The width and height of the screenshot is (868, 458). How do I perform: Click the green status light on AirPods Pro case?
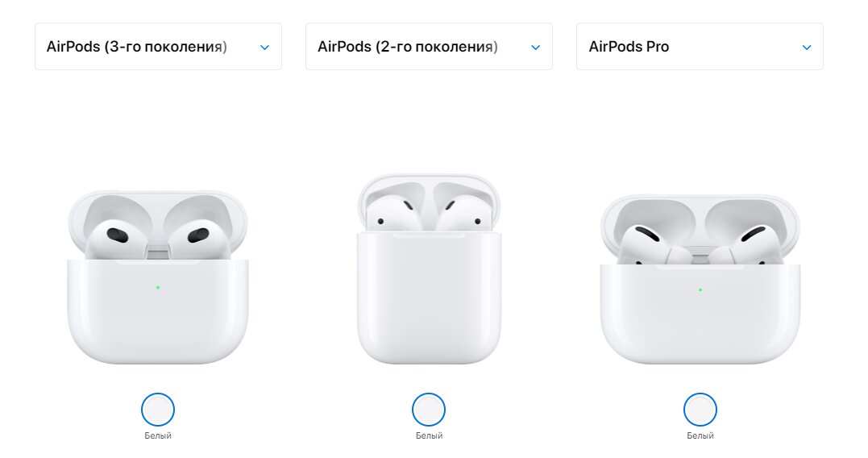pyautogui.click(x=700, y=289)
